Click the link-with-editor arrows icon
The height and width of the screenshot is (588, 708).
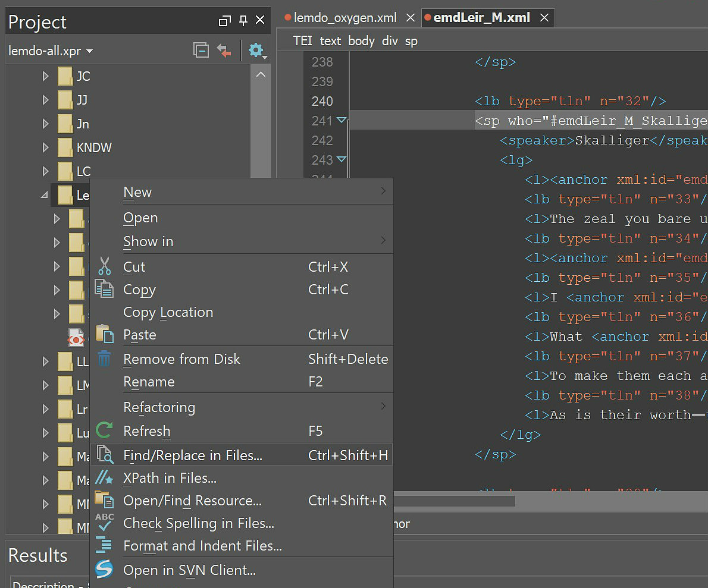[224, 50]
